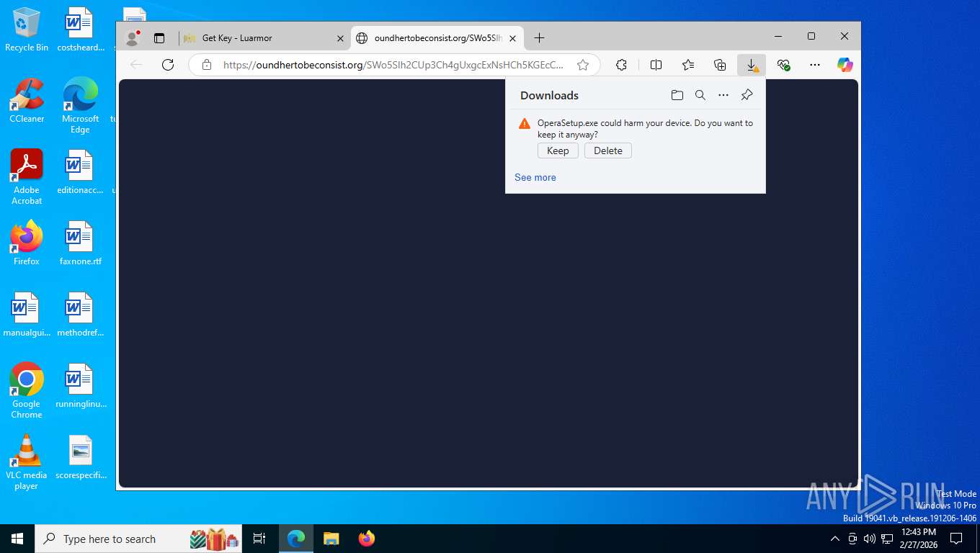Open the tab actions menu icon
Screen dimensions: 980x553
coord(159,37)
